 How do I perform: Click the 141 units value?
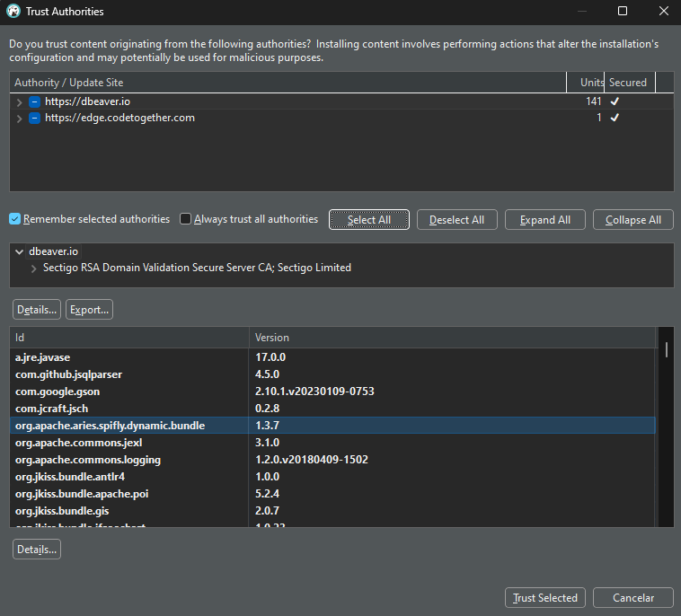click(593, 101)
